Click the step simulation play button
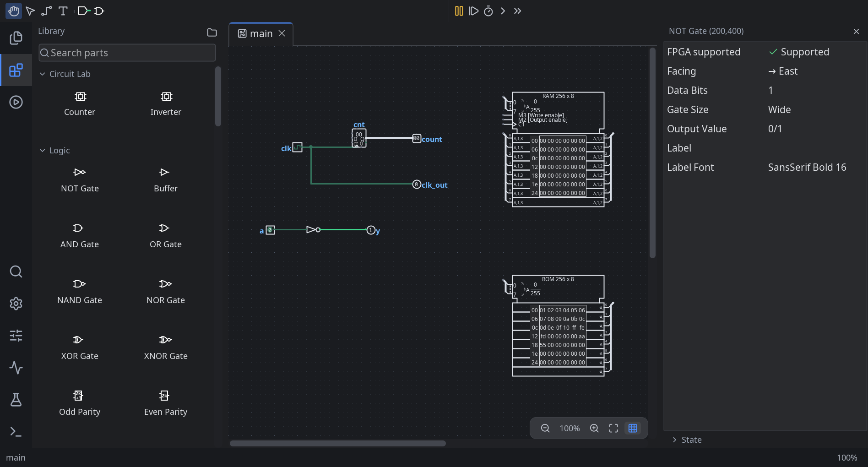 (473, 11)
